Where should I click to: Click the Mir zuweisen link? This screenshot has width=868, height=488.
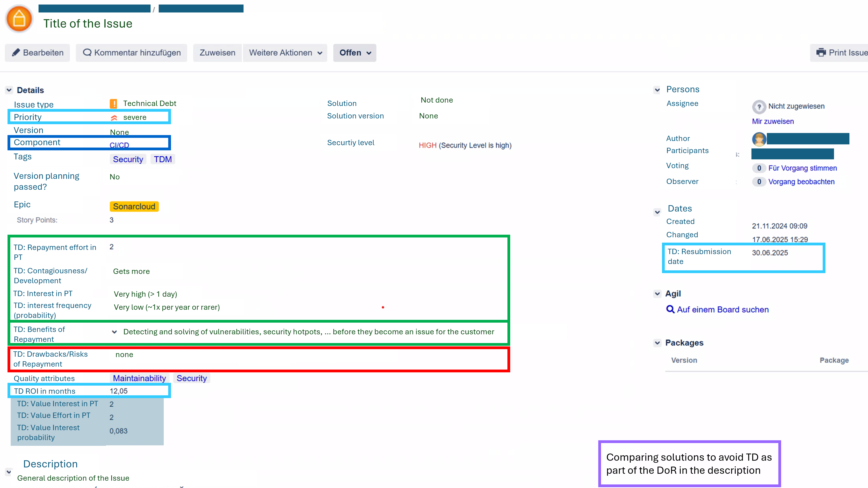click(x=773, y=121)
